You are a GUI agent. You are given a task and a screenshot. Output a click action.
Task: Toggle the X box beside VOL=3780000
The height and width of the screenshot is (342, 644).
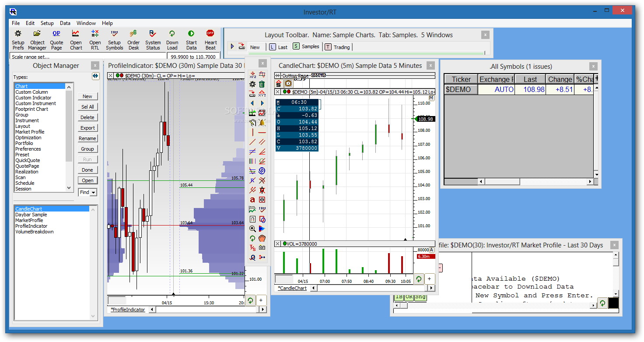(x=277, y=243)
